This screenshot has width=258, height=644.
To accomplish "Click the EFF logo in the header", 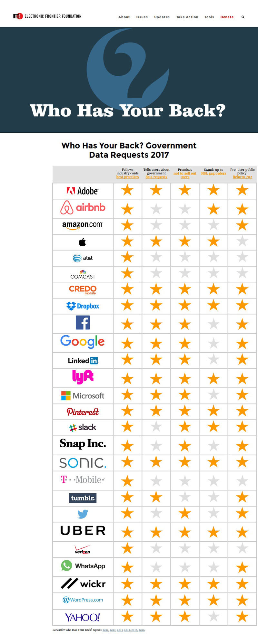I will (x=47, y=16).
